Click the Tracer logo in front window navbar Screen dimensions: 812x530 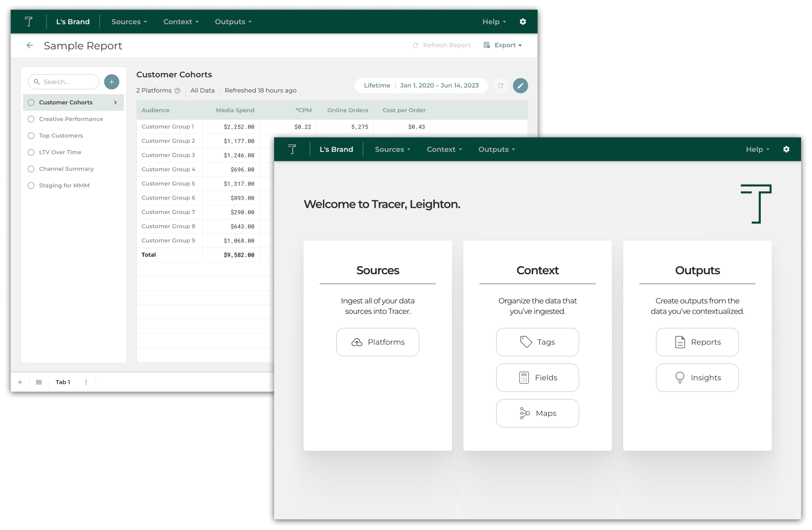tap(292, 149)
